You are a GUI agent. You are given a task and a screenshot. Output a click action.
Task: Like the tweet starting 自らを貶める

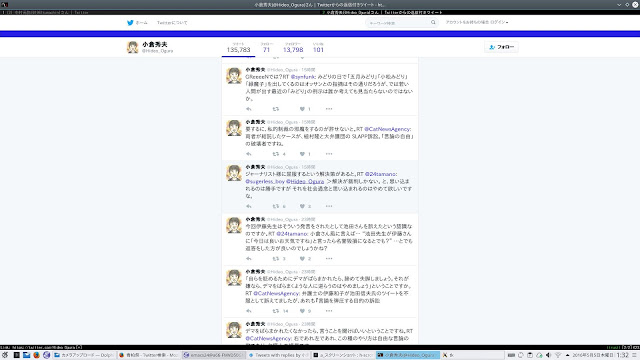[x=302, y=311]
